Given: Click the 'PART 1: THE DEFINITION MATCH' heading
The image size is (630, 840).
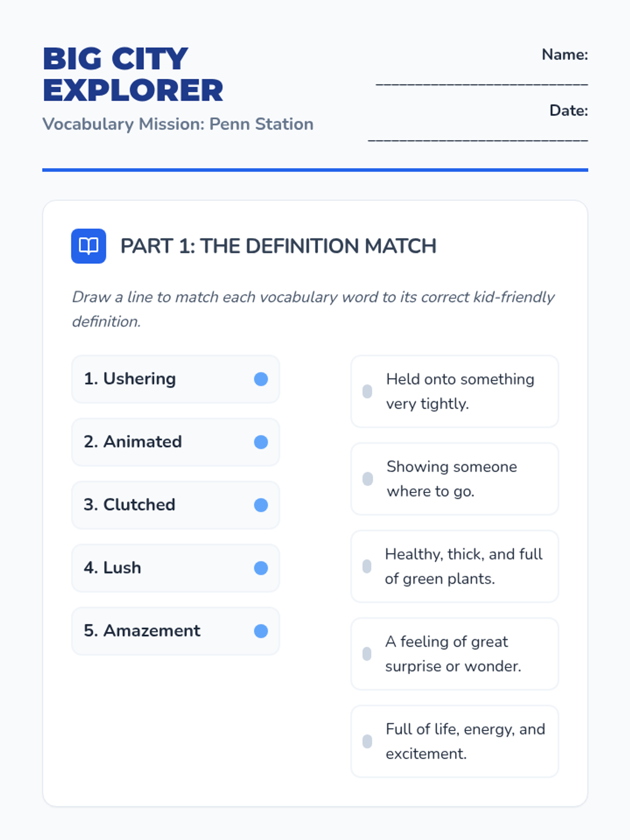Looking at the screenshot, I should tap(278, 246).
